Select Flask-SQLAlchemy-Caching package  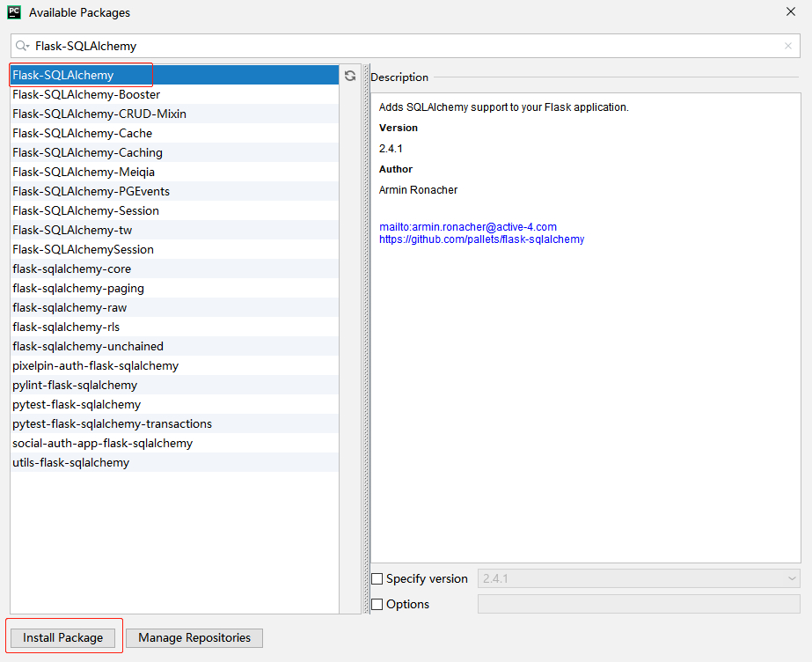[x=174, y=152]
